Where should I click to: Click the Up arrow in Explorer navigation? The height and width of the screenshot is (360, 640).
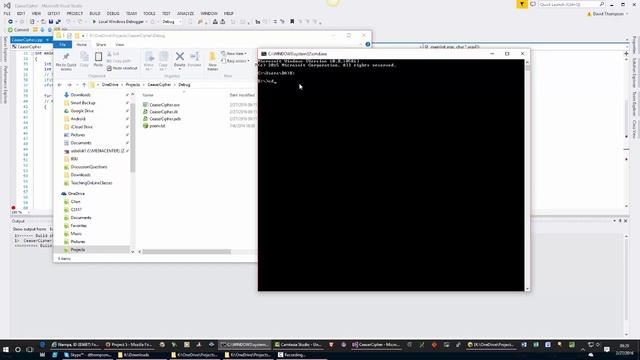pos(84,85)
